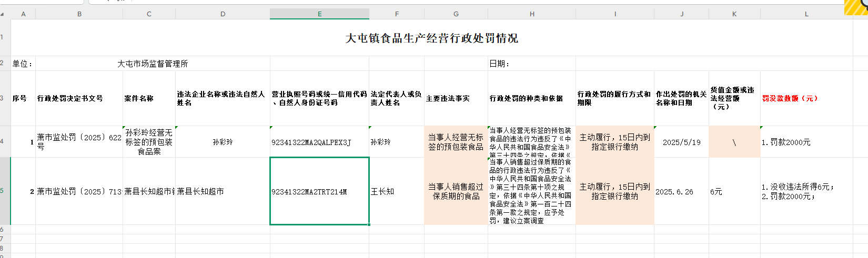Viewport: 868px width, 258px height.
Task: Click the select-all triangle corner
Action: click(3, 14)
